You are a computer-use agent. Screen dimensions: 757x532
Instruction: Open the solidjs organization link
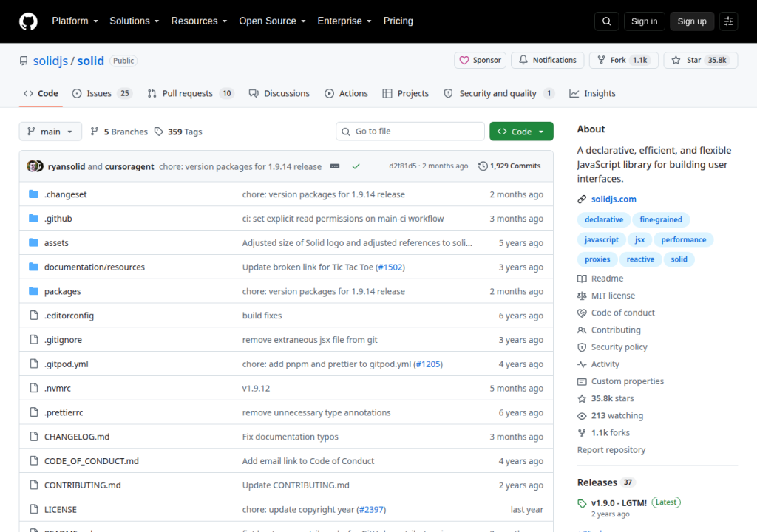click(x=50, y=61)
